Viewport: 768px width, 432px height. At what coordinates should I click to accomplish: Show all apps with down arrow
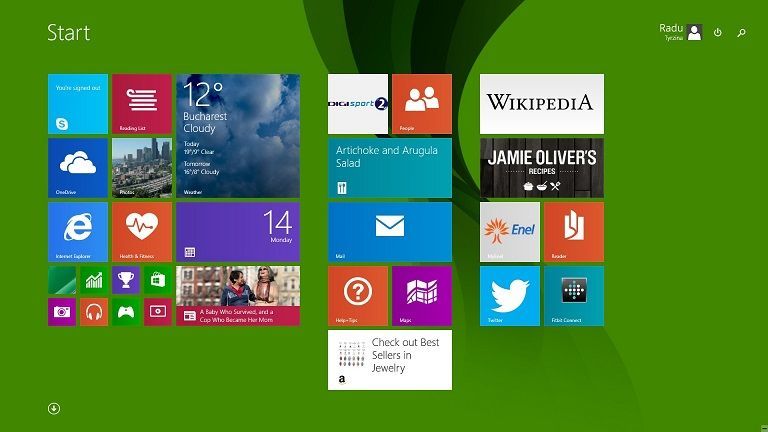(54, 408)
